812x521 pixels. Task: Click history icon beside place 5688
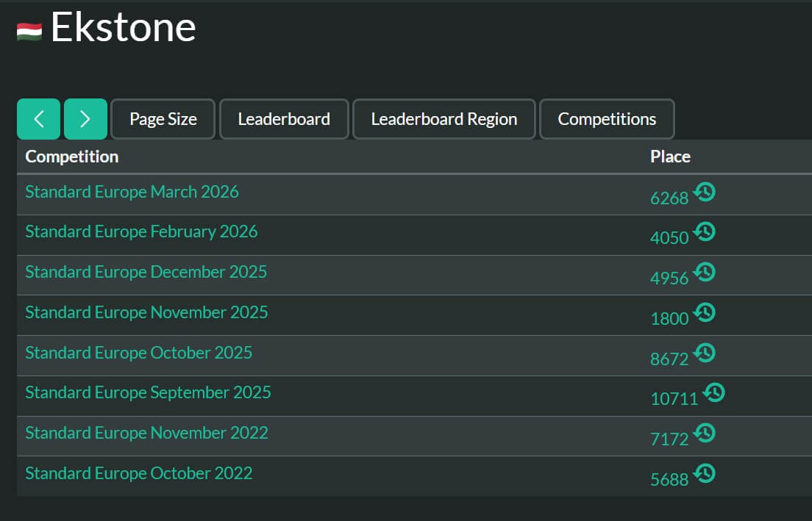704,474
